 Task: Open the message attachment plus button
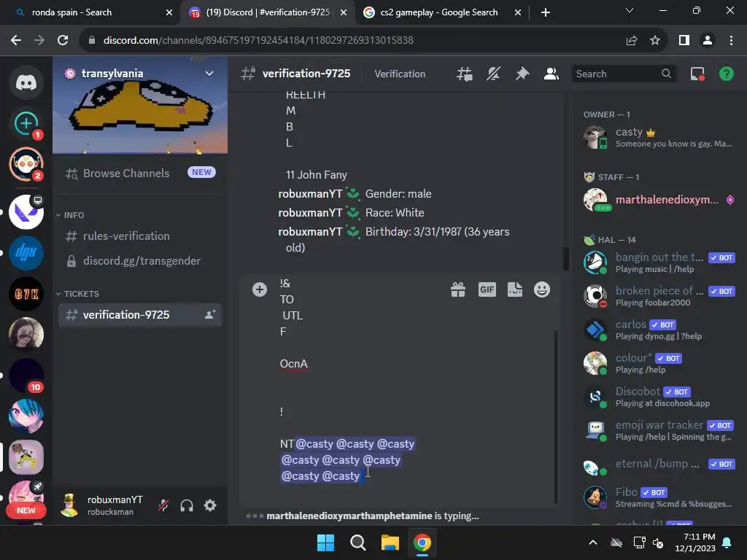[260, 289]
